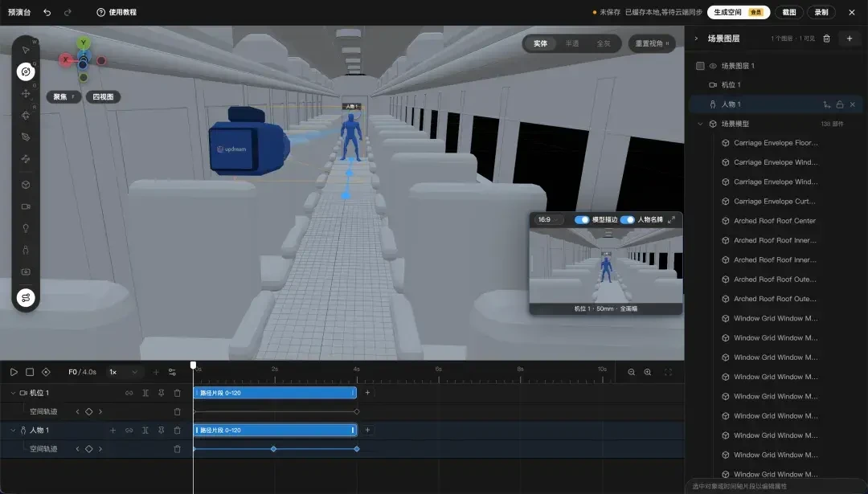This screenshot has height=494, width=868.
Task: Switch to 半透 render mode
Action: pyautogui.click(x=572, y=43)
